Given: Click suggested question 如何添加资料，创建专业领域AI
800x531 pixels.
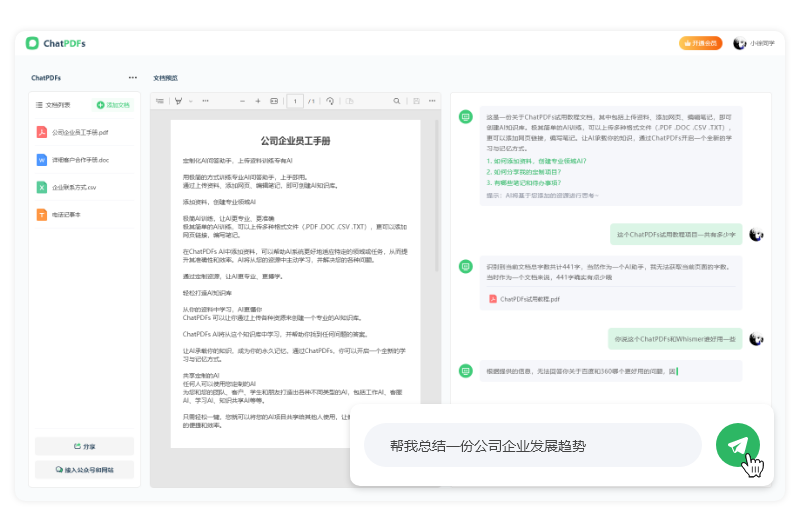Looking at the screenshot, I should [536, 161].
